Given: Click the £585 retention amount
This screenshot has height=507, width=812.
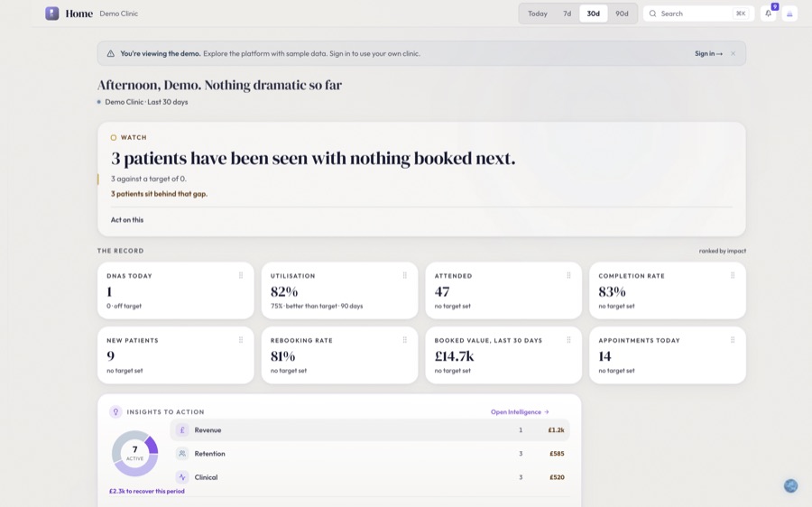Looking at the screenshot, I should click(x=558, y=454).
